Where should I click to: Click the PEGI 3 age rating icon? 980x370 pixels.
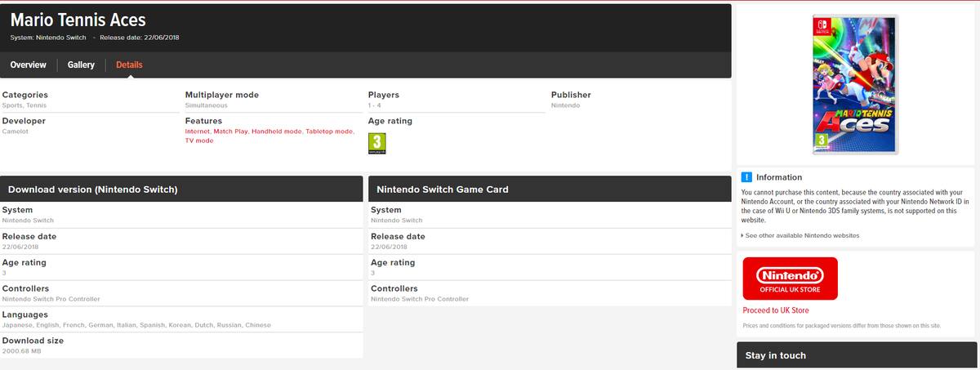(377, 143)
